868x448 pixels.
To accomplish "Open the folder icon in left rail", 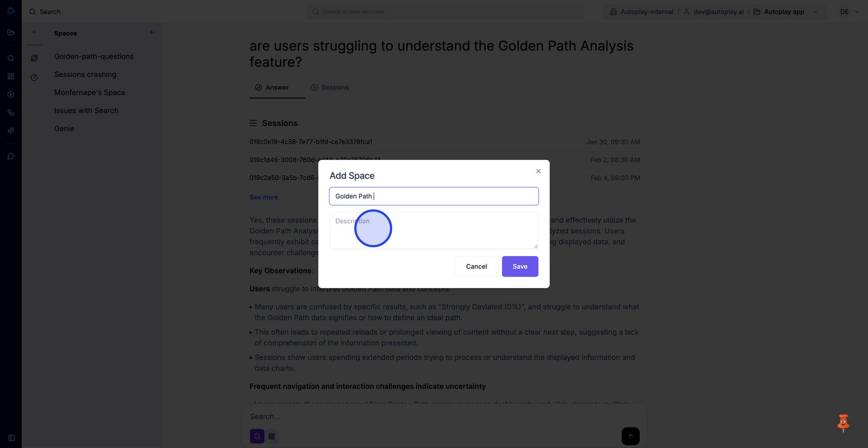I will (x=11, y=33).
